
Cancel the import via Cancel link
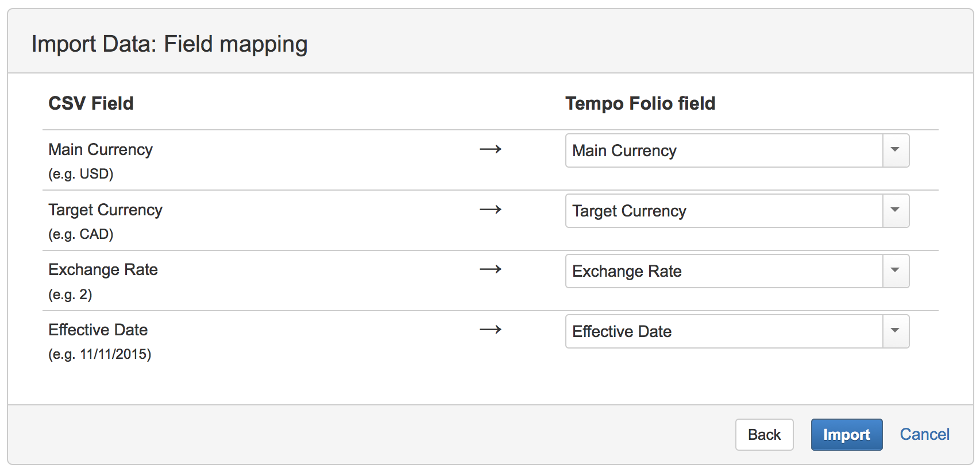[924, 435]
